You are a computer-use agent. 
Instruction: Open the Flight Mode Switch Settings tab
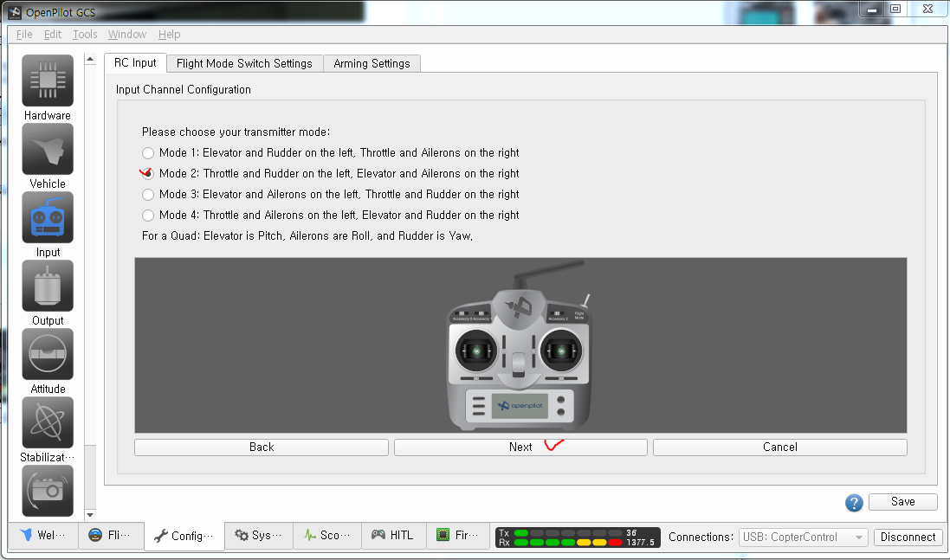click(x=244, y=63)
